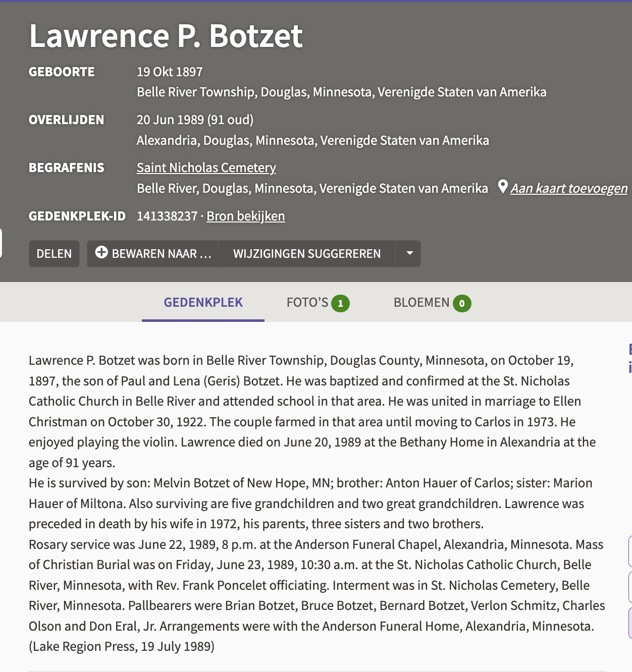The image size is (632, 672).
Task: Click the birth date 19 Okt 1897
Action: click(170, 72)
